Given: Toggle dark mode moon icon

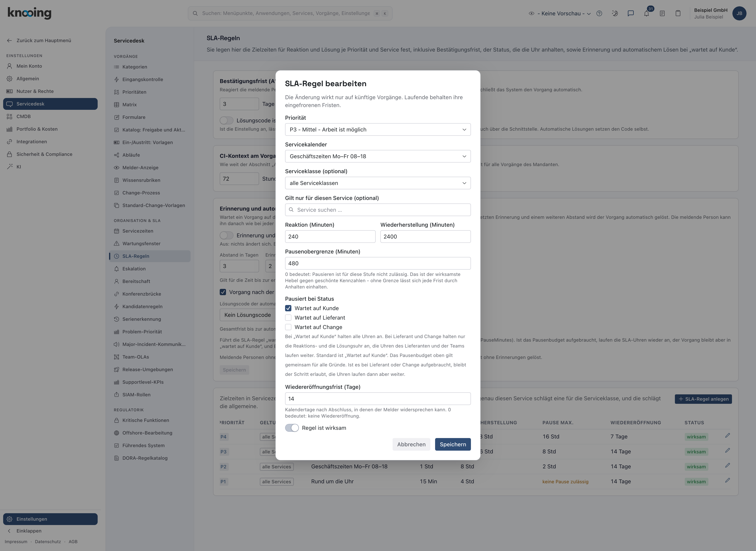Looking at the screenshot, I should pyautogui.click(x=615, y=13).
